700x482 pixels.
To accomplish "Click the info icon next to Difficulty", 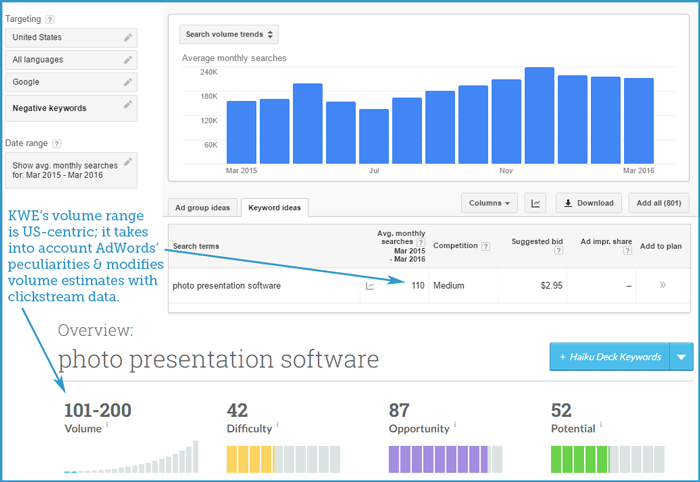I will 278,426.
